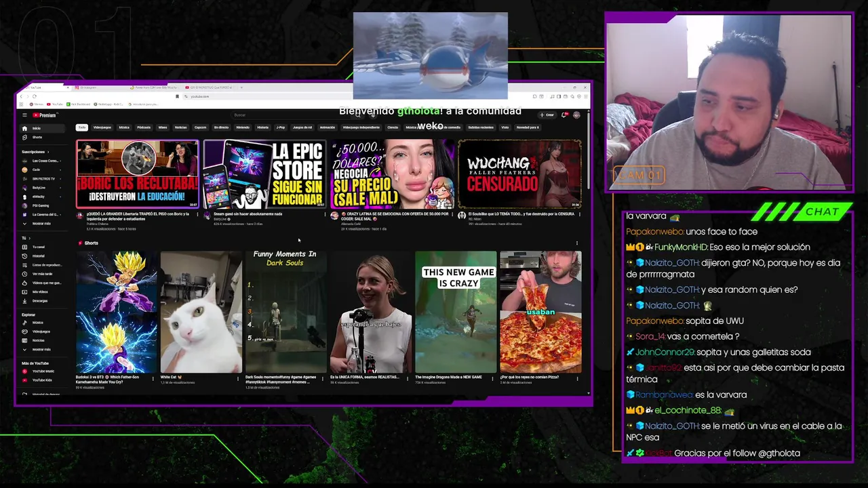Click the Kick Dashboard bookmark
The width and height of the screenshot is (868, 488).
[x=79, y=104]
